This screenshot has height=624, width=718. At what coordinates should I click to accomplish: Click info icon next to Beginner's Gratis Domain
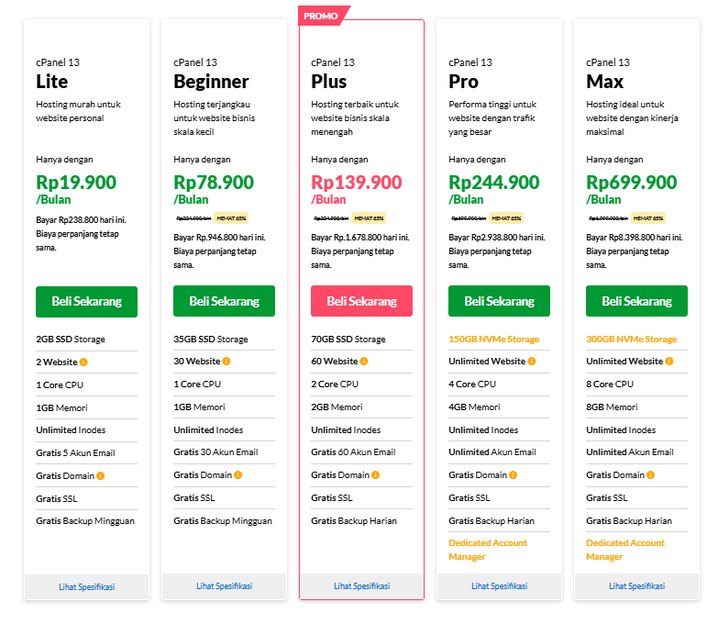point(239,475)
